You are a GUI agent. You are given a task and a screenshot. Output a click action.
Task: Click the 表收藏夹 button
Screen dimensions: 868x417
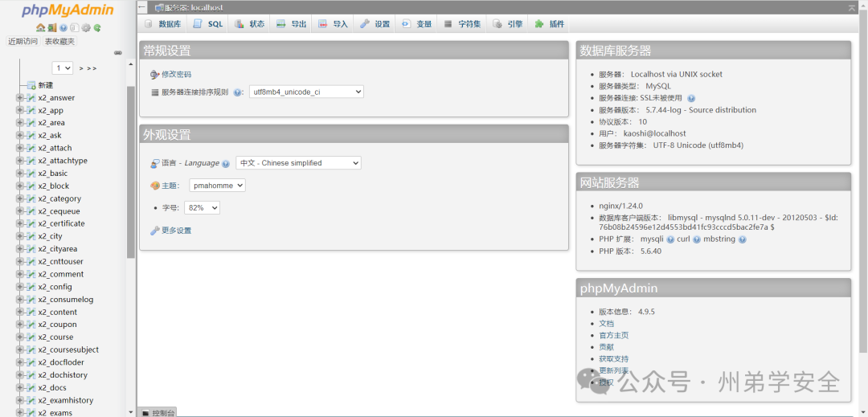point(59,42)
